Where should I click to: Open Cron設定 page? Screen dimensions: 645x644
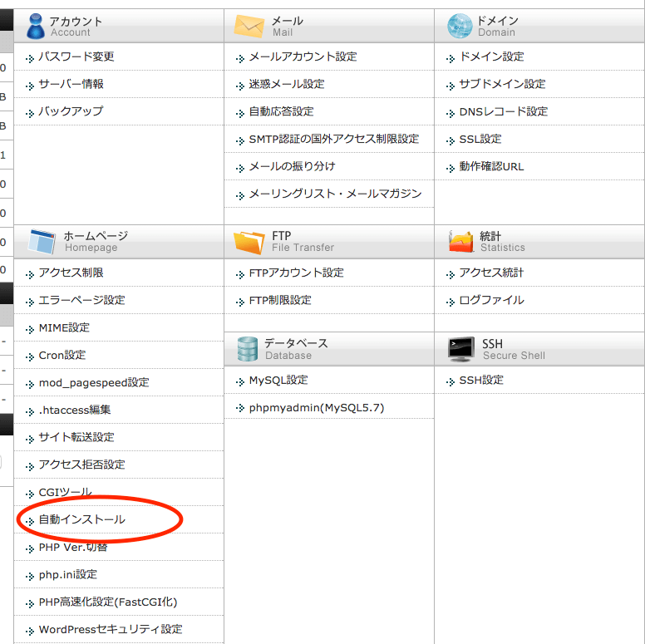tap(62, 355)
